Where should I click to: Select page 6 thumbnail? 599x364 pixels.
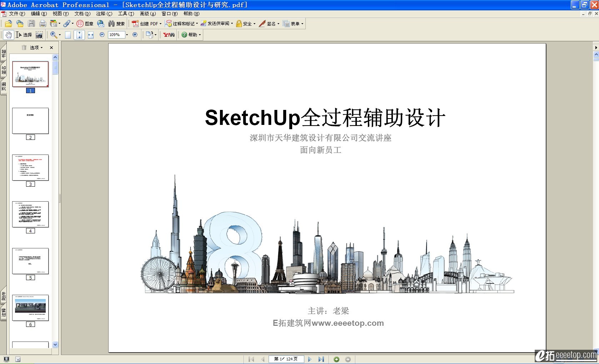pos(30,308)
